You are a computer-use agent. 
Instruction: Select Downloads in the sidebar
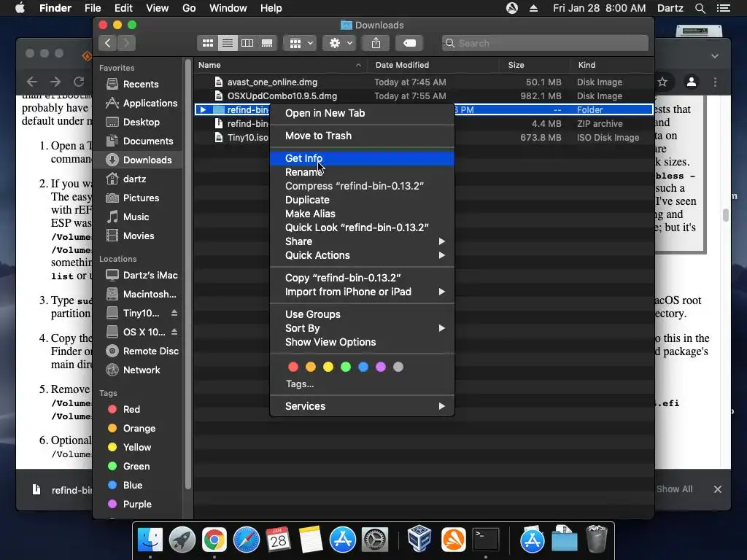click(137, 160)
